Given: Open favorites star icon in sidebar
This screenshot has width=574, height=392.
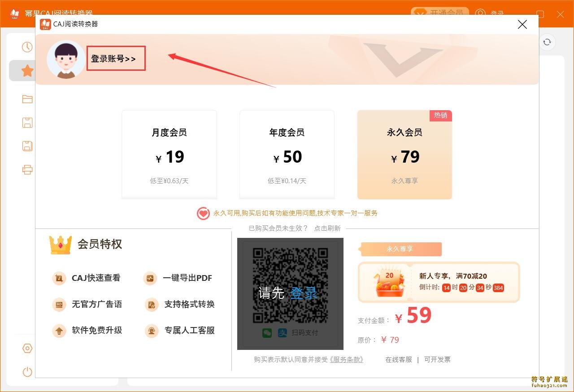Looking at the screenshot, I should tap(27, 71).
